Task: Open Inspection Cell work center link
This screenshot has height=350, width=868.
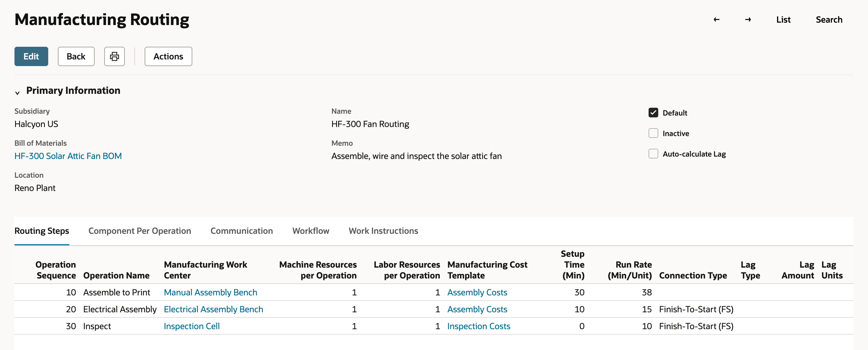Action: tap(192, 326)
